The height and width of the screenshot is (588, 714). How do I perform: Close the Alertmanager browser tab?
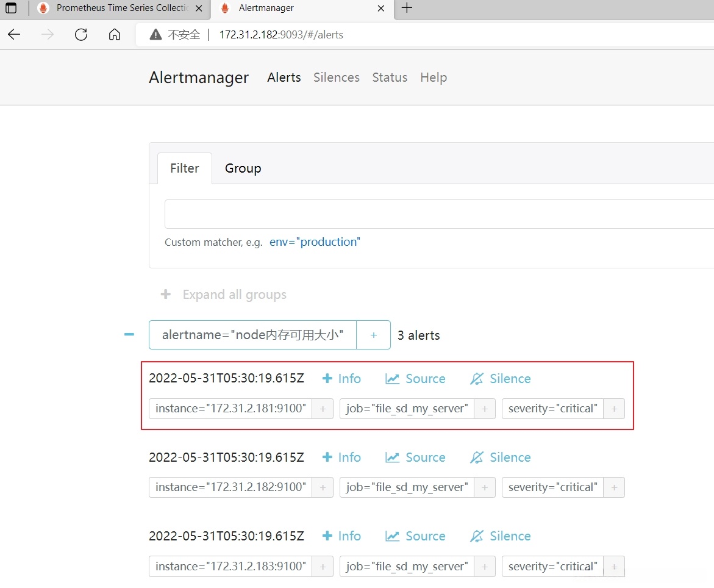(x=381, y=8)
